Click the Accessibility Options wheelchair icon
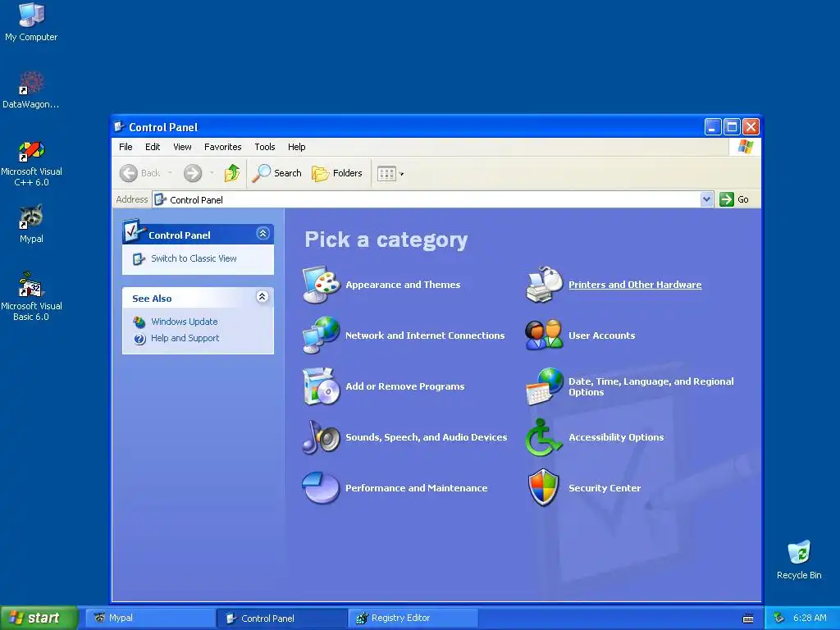840x630 pixels. pos(544,437)
